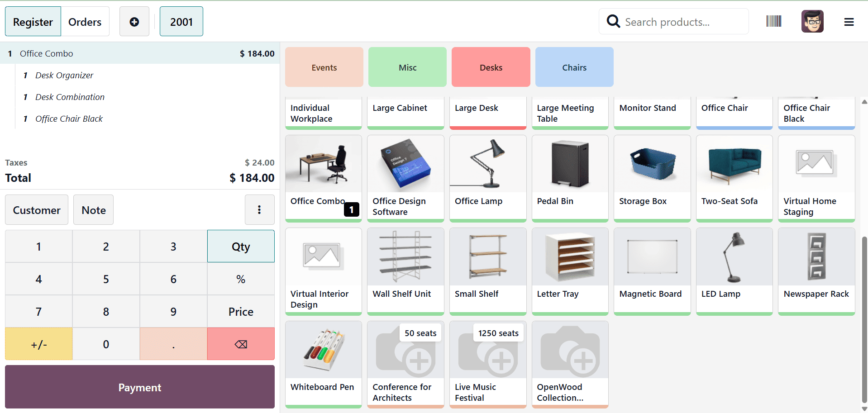Add Letter Tray product

pos(570,271)
